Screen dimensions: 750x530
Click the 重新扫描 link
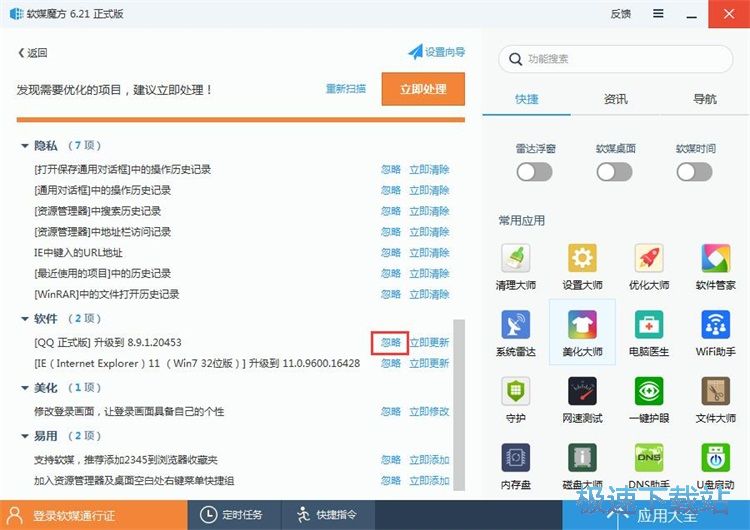[346, 88]
